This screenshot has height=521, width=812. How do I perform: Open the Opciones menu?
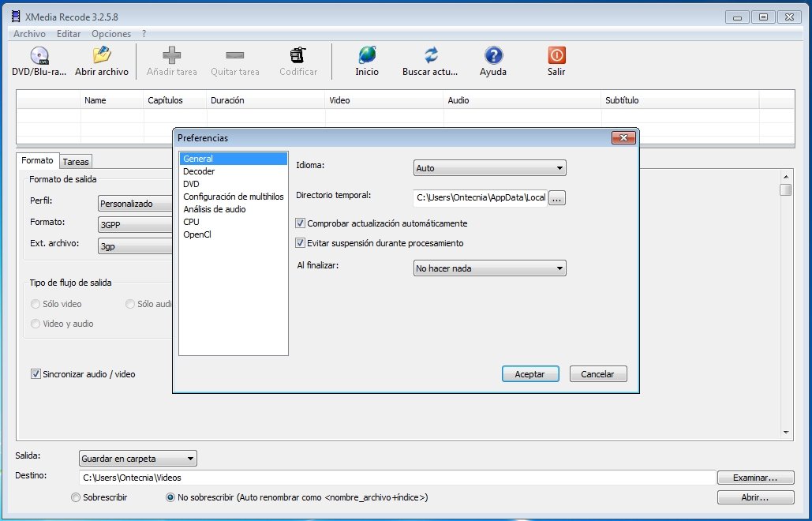point(110,34)
